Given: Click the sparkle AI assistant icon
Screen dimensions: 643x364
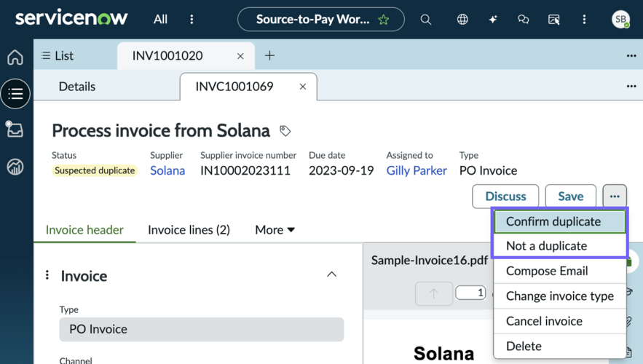Looking at the screenshot, I should 493,19.
